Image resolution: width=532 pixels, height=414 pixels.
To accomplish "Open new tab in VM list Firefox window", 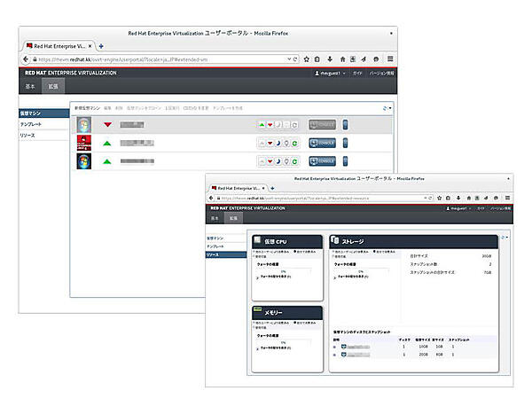I will (101, 46).
